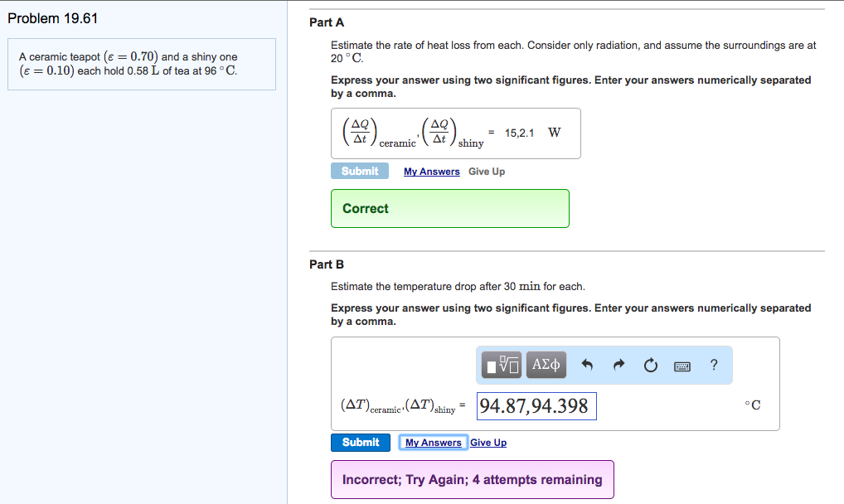The width and height of the screenshot is (844, 504).
Task: Click the Incorrect; Try Again feedback message
Action: pos(472,479)
